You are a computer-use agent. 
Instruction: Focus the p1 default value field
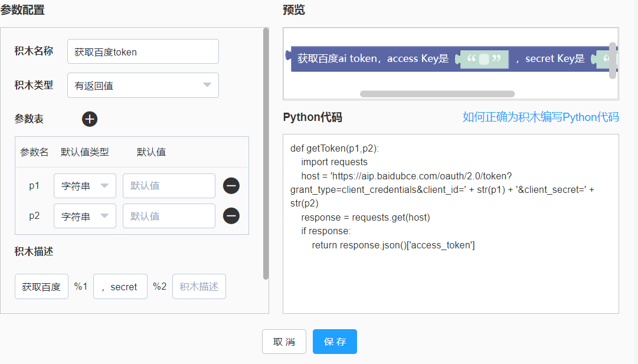click(x=169, y=186)
